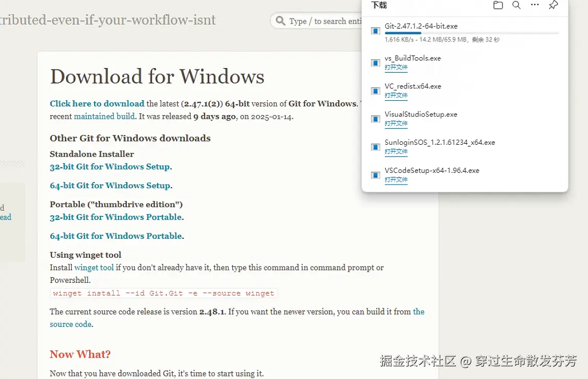This screenshot has width=588, height=379.
Task: Click the tagline text ending 'workflow-isnt'
Action: click(107, 20)
